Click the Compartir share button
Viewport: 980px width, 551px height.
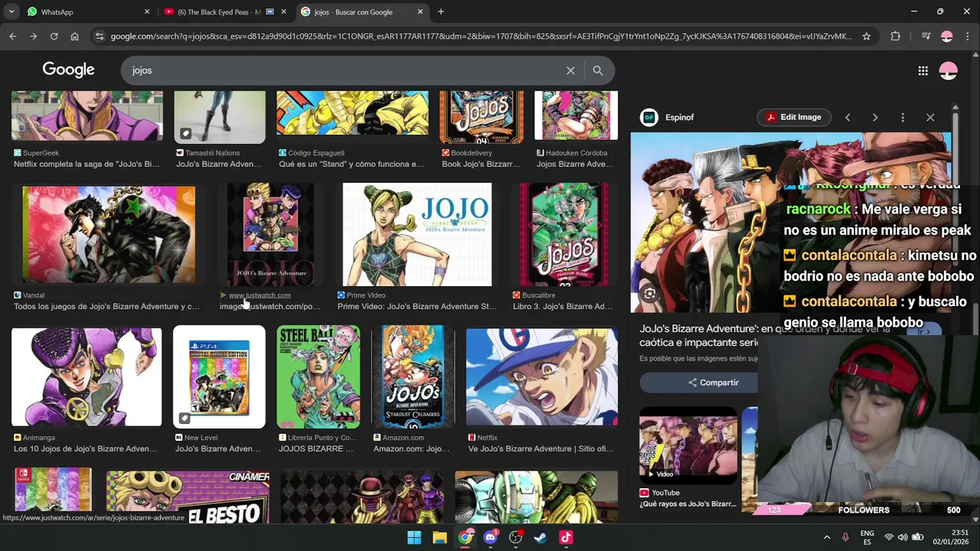pos(713,383)
